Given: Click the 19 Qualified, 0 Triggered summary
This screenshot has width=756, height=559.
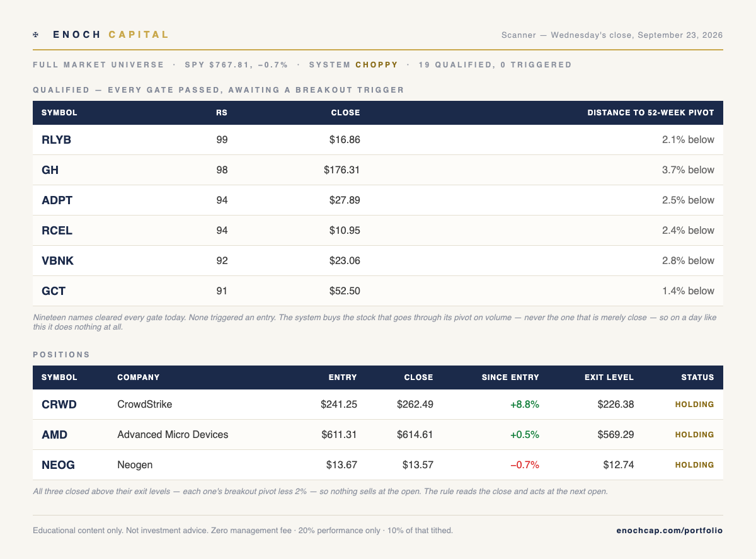Looking at the screenshot, I should click(x=495, y=65).
